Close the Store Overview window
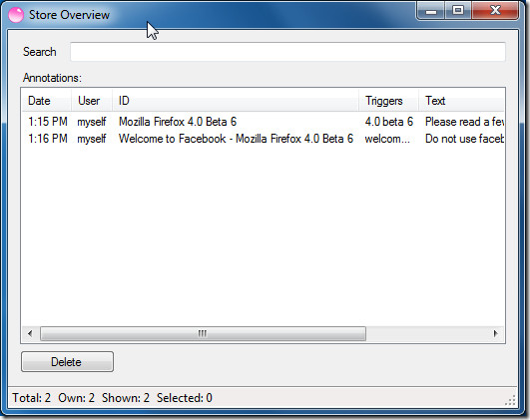Image resolution: width=530 pixels, height=420 pixels. [495, 11]
